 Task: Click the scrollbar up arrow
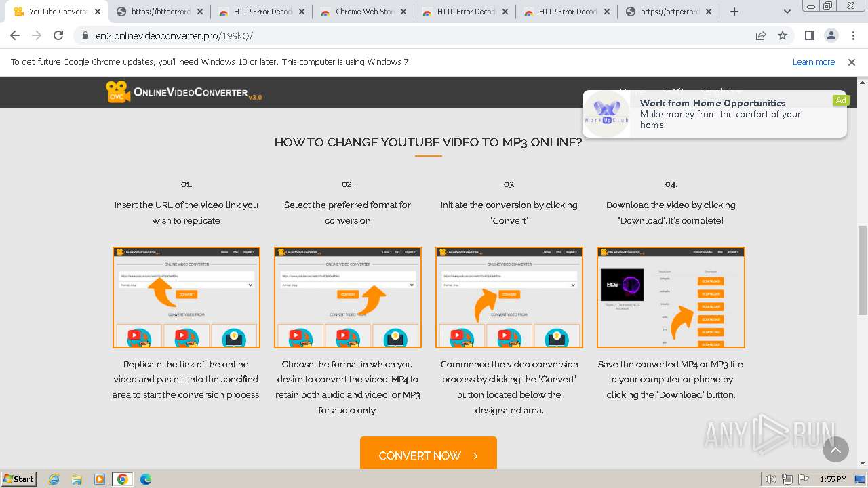[x=863, y=81]
